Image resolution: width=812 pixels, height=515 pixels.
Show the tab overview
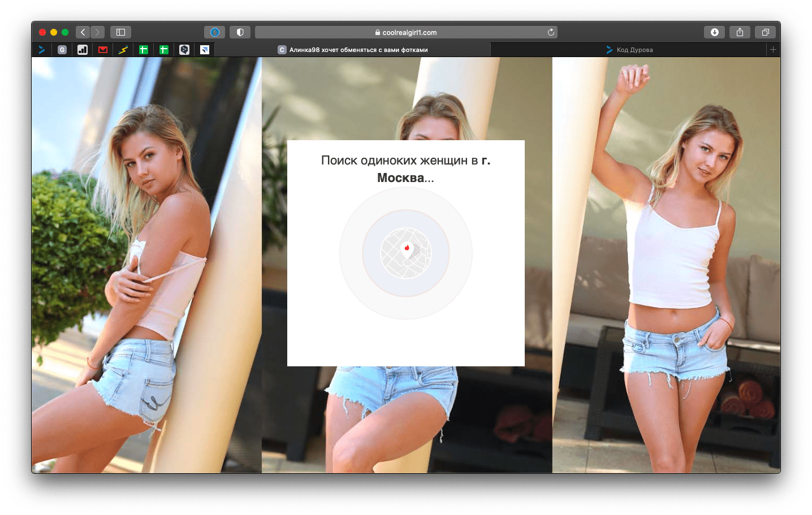pos(765,32)
